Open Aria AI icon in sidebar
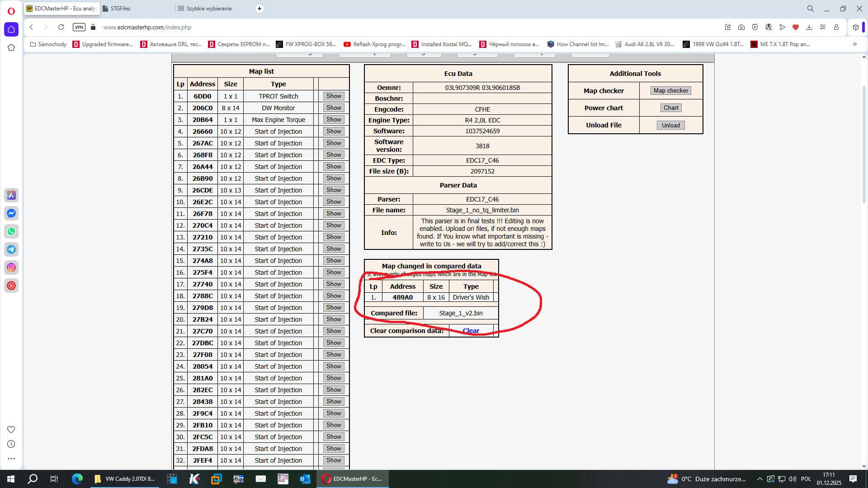Image resolution: width=868 pixels, height=488 pixels. click(x=11, y=195)
